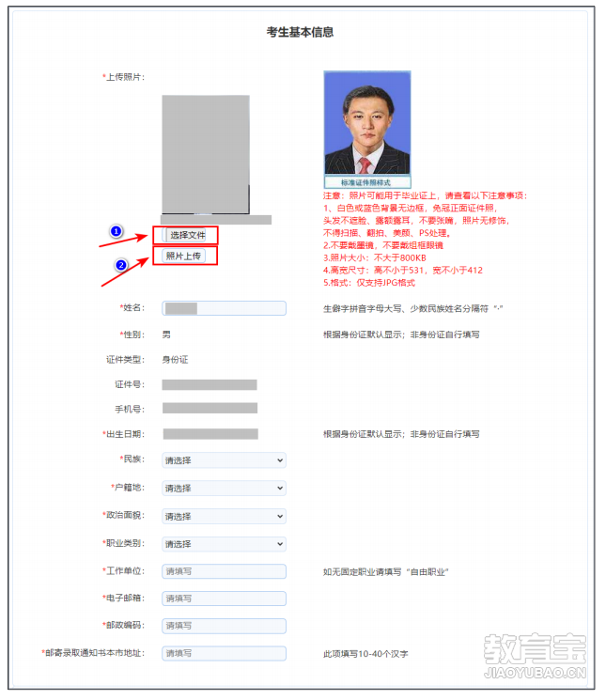
Task: Click the 生僻字拼音字母大写 hint text
Action: tap(412, 308)
